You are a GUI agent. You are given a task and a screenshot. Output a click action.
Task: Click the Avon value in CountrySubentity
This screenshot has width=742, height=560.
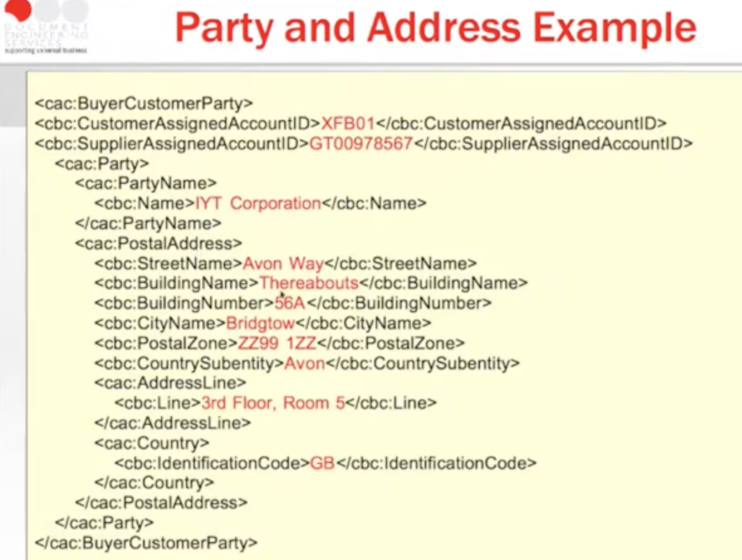point(304,364)
